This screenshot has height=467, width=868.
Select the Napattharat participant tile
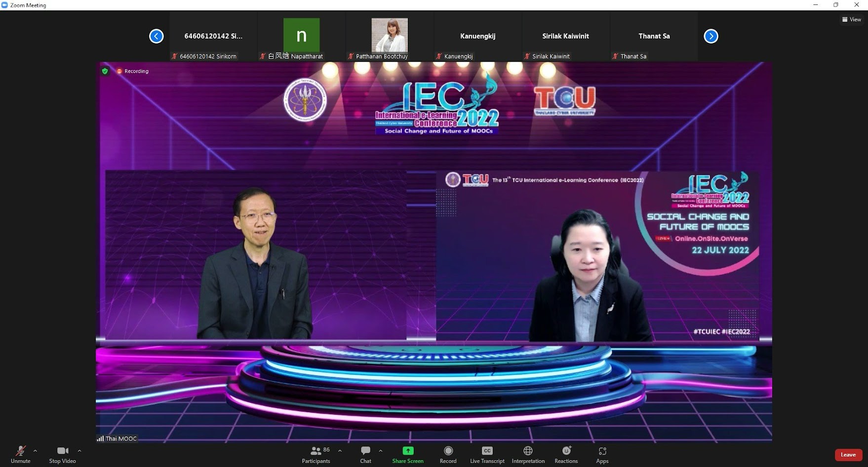(x=301, y=36)
